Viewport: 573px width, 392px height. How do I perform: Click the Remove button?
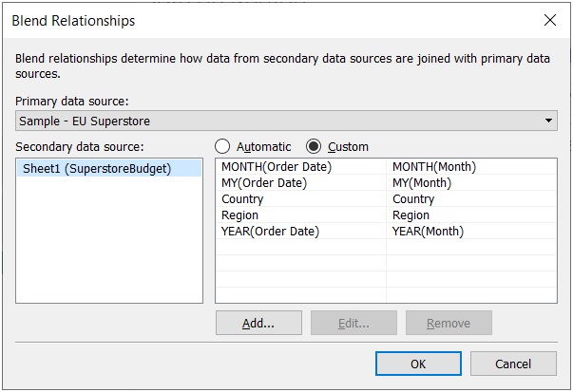tap(449, 323)
